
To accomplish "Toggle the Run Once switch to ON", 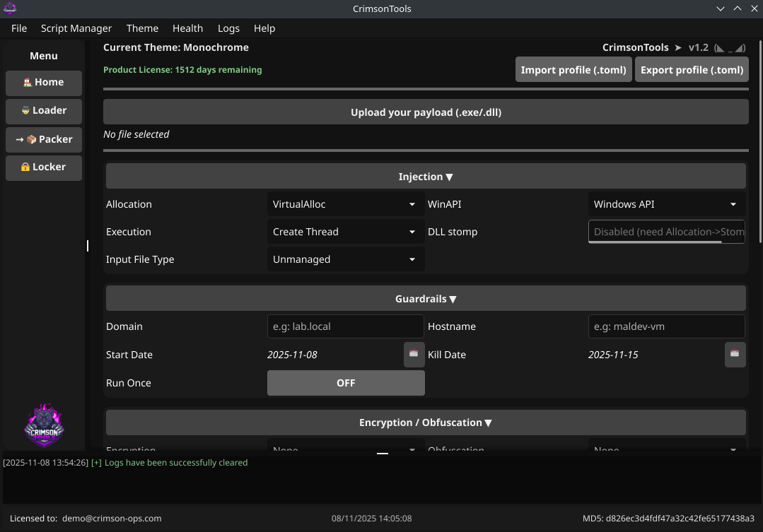I will pyautogui.click(x=346, y=382).
